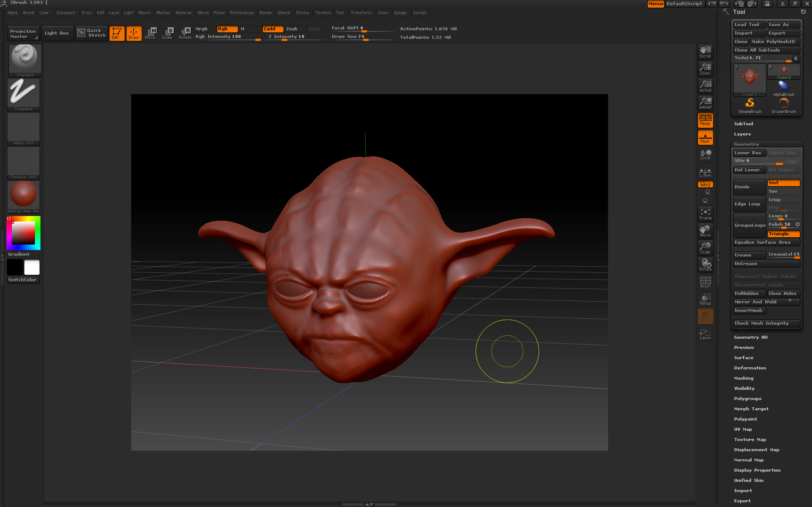Toggle Transp transparency mode
The width and height of the screenshot is (812, 507).
pos(705,299)
